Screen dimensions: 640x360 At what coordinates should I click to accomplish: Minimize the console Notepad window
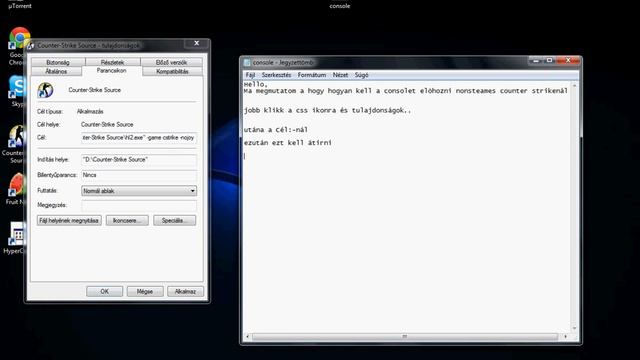click(x=536, y=60)
